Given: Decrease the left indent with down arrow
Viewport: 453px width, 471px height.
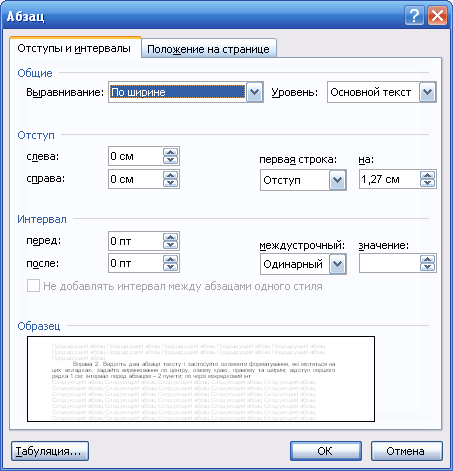Looking at the screenshot, I should tap(171, 160).
